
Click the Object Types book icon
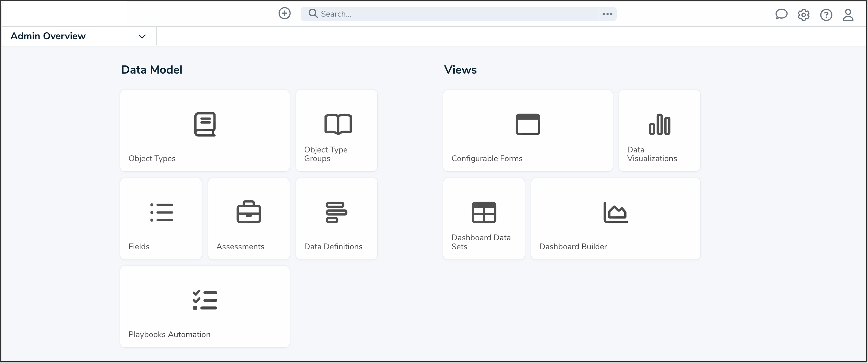click(x=205, y=124)
